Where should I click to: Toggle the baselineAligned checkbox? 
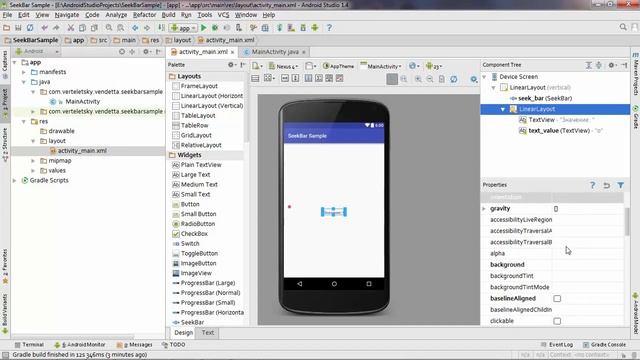[557, 299]
